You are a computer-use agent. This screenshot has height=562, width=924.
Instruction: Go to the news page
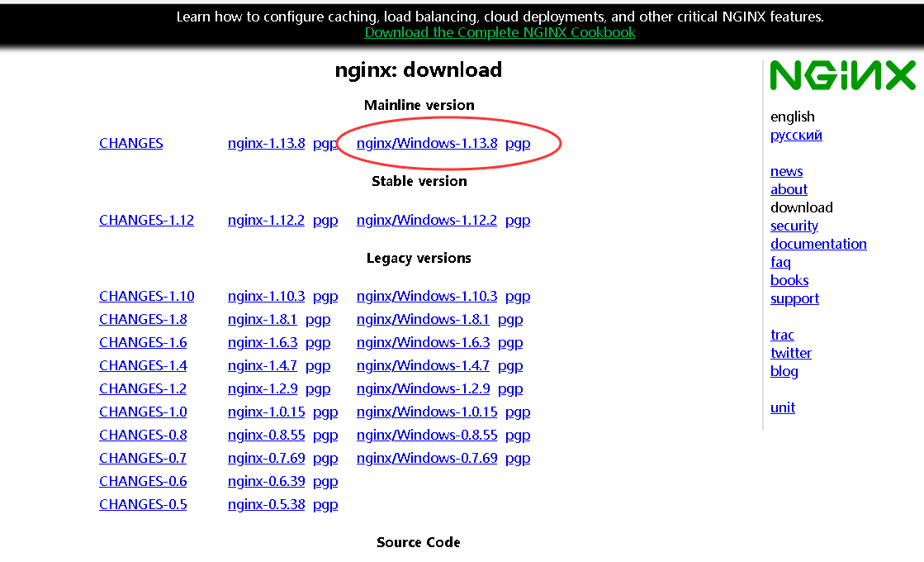point(787,171)
